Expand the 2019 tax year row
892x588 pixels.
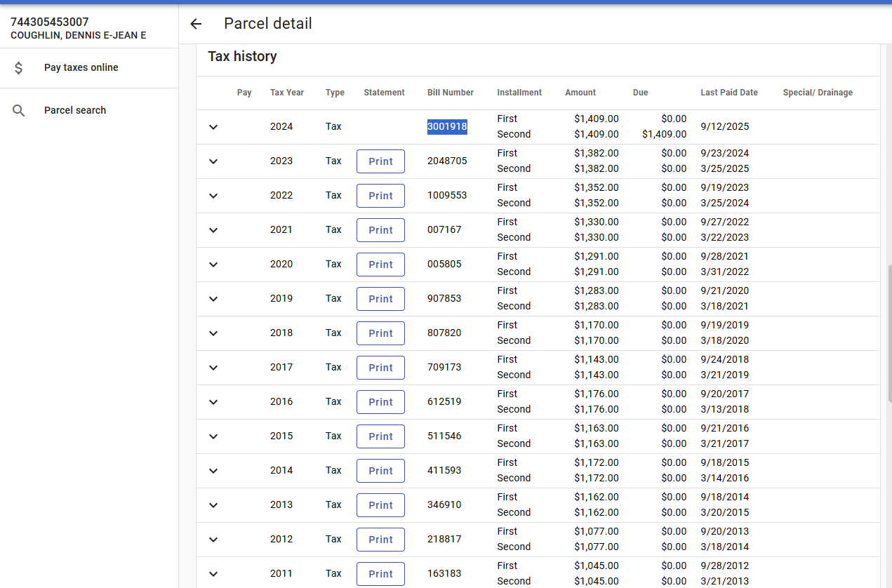coord(214,299)
